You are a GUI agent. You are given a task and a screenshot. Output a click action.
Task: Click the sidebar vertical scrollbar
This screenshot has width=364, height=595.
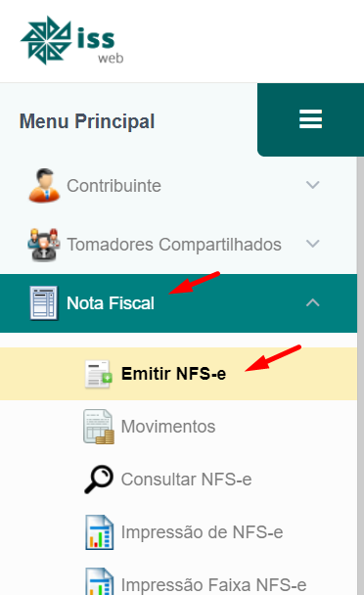click(360, 376)
